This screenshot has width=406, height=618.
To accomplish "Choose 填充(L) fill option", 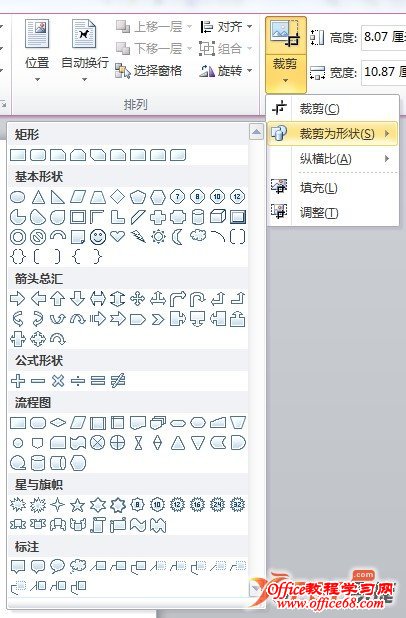I will (333, 188).
